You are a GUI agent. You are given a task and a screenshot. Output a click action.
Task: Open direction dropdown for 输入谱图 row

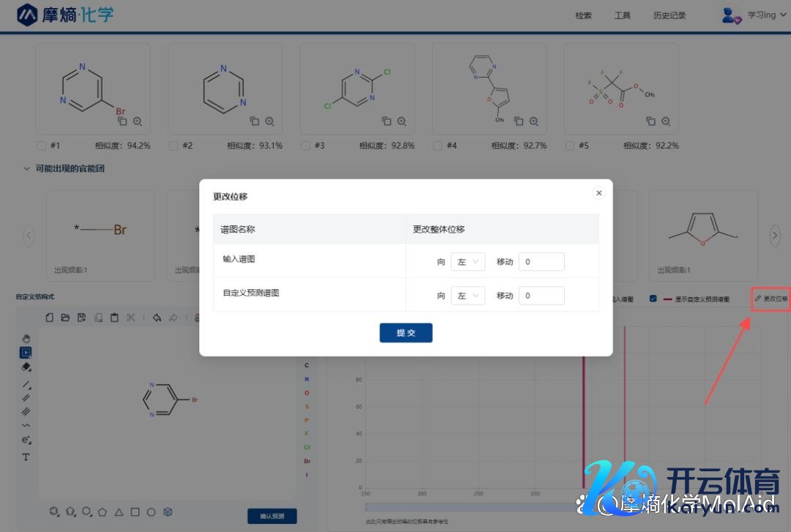(467, 262)
